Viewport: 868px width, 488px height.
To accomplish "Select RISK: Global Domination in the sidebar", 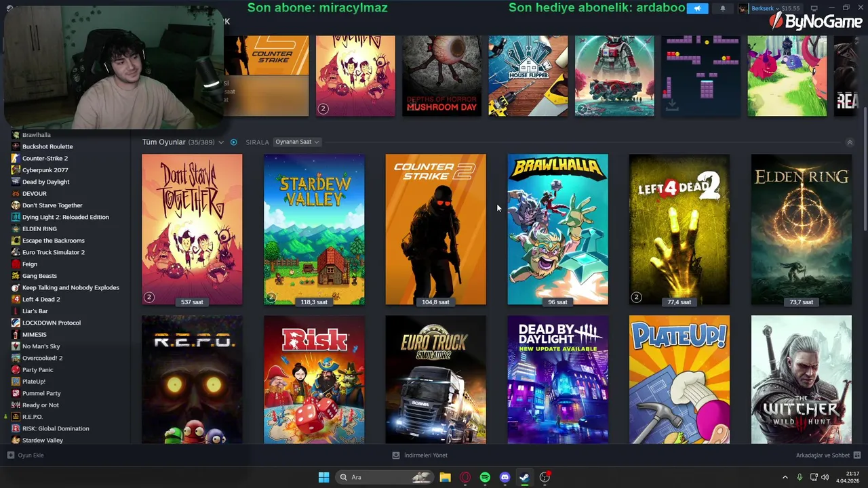I will (x=56, y=428).
